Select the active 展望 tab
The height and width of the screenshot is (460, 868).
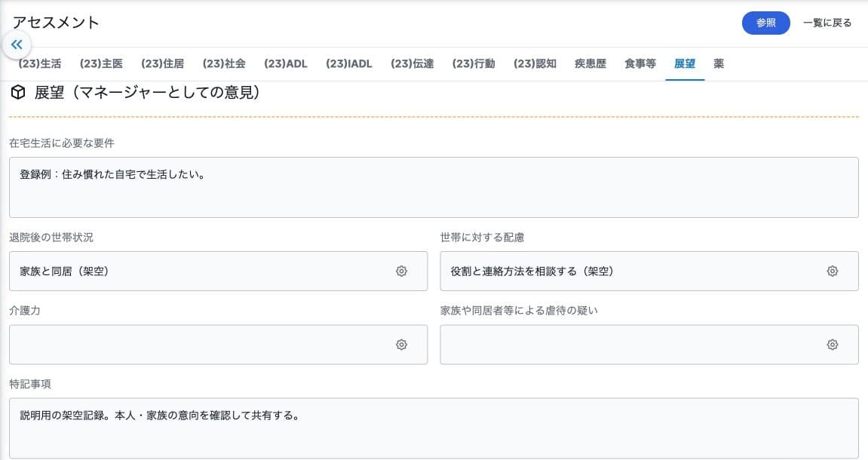(685, 63)
